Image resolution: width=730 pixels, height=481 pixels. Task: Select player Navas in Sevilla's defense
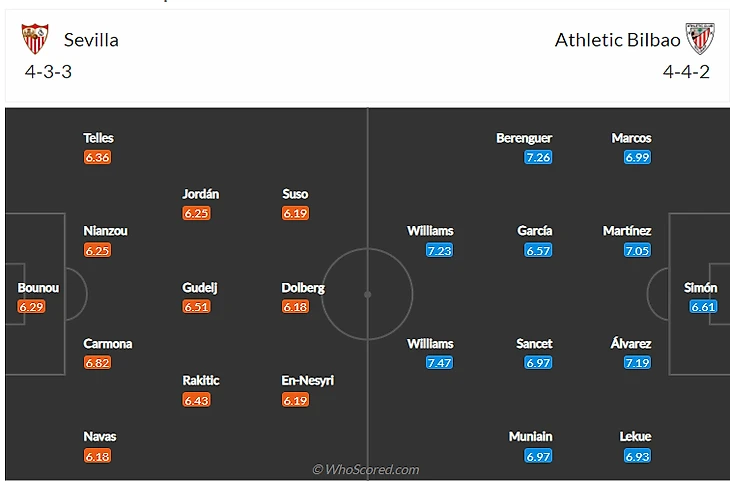click(x=100, y=436)
